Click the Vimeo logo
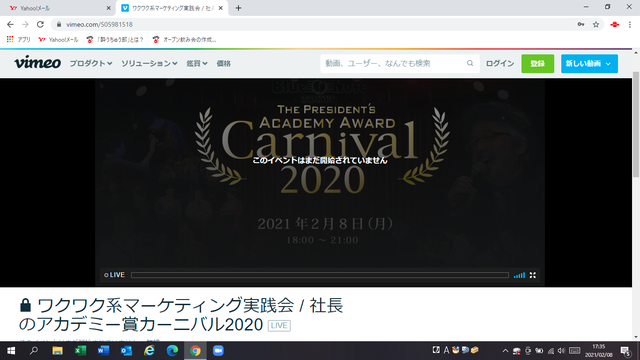 point(38,63)
